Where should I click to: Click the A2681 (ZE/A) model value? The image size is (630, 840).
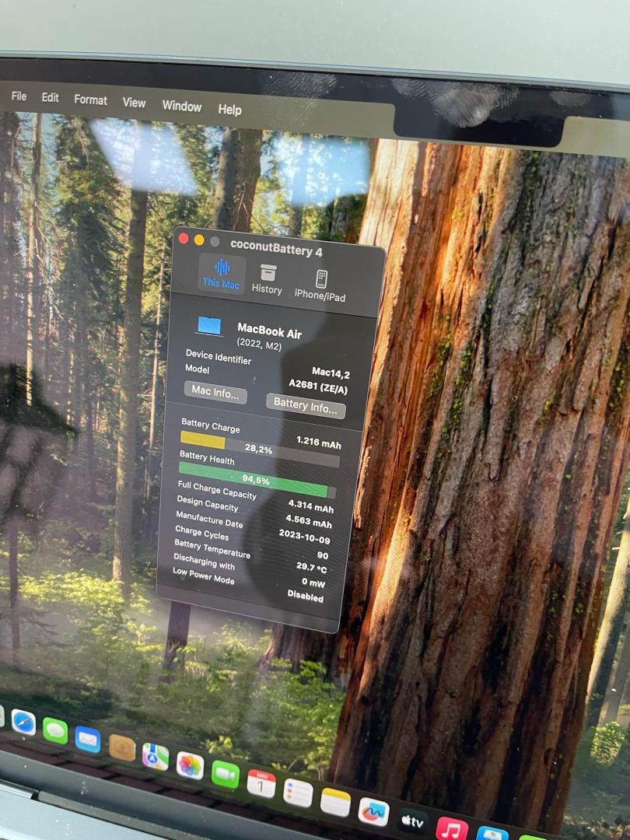pyautogui.click(x=318, y=386)
